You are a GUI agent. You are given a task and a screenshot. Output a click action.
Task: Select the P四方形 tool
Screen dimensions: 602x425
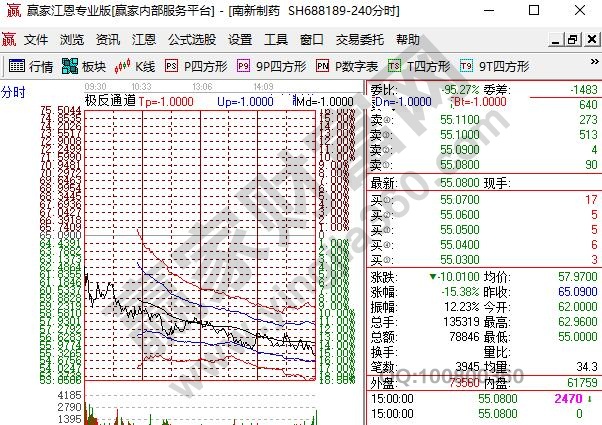(x=196, y=66)
